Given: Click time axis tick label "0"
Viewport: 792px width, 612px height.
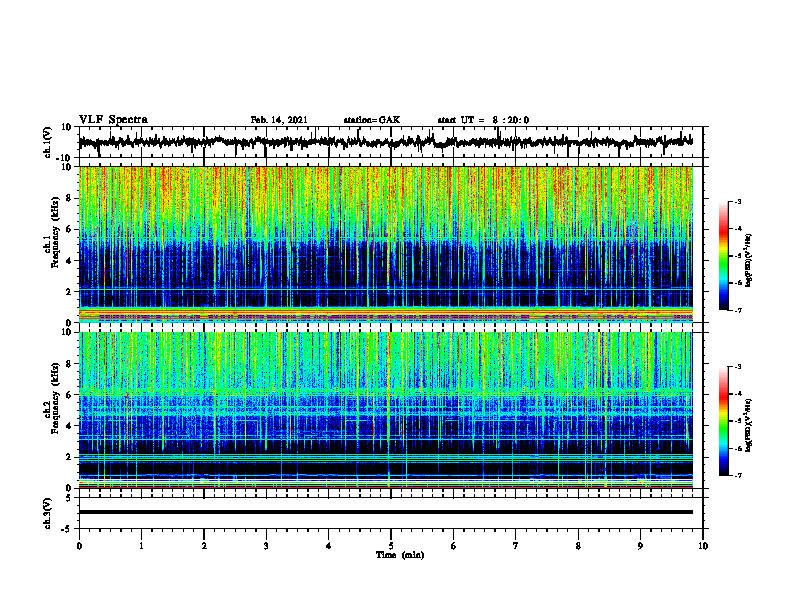Looking at the screenshot, I should pyautogui.click(x=79, y=546).
